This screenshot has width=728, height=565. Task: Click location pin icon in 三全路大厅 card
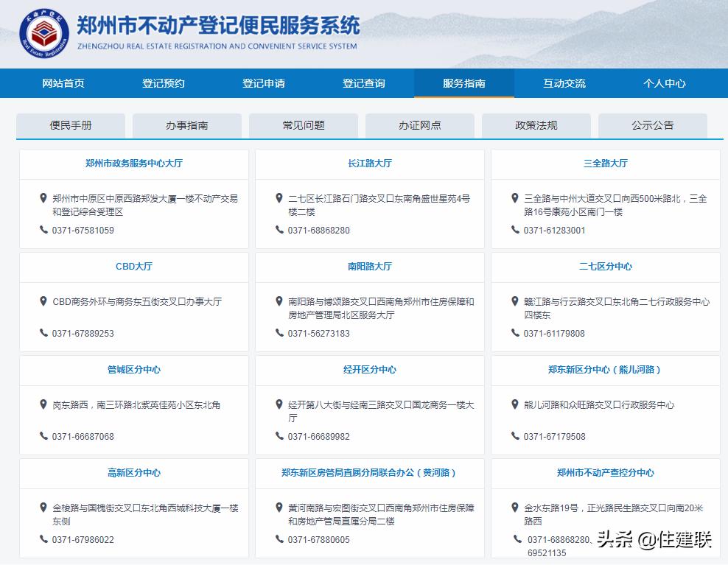[515, 198]
